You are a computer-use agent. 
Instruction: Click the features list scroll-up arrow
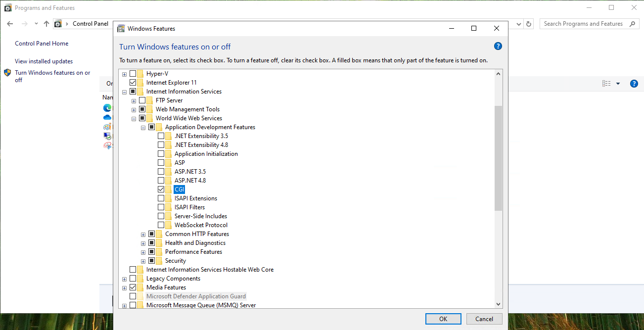click(x=498, y=74)
